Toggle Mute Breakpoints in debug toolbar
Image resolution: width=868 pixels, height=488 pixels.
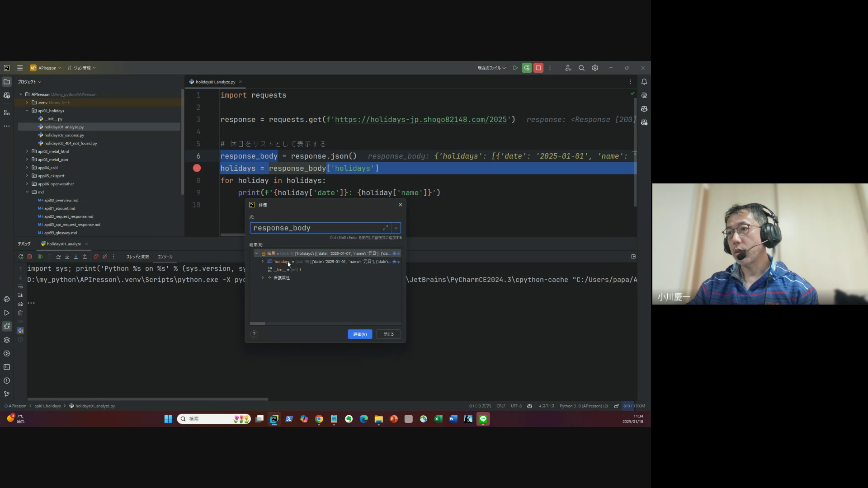(x=105, y=257)
